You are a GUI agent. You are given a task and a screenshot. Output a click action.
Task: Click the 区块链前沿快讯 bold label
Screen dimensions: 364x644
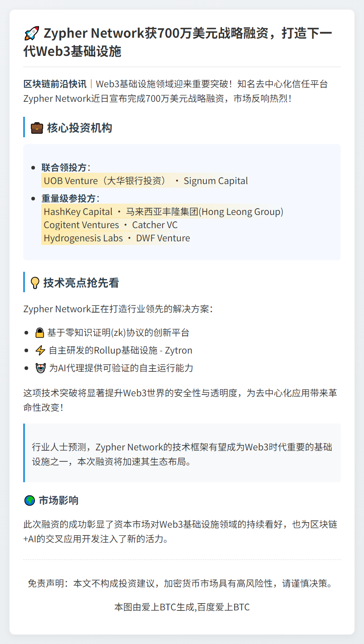(55, 84)
